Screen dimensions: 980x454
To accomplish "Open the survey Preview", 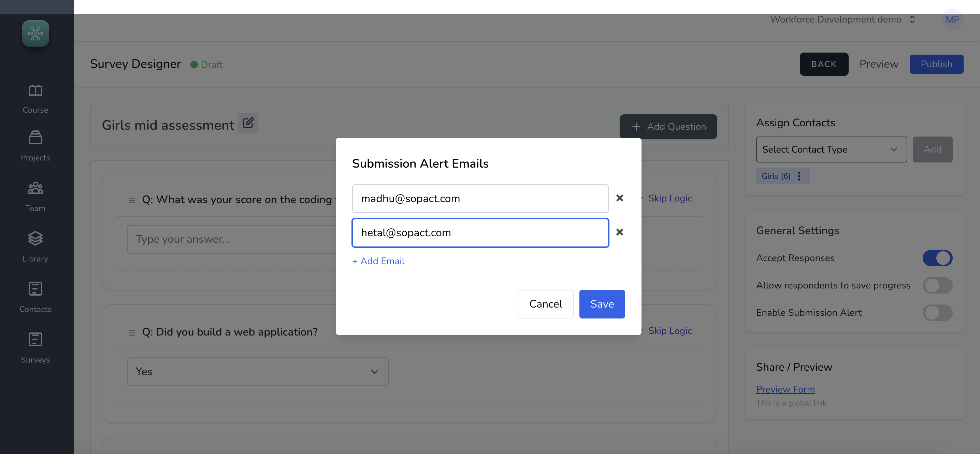I will (x=879, y=64).
